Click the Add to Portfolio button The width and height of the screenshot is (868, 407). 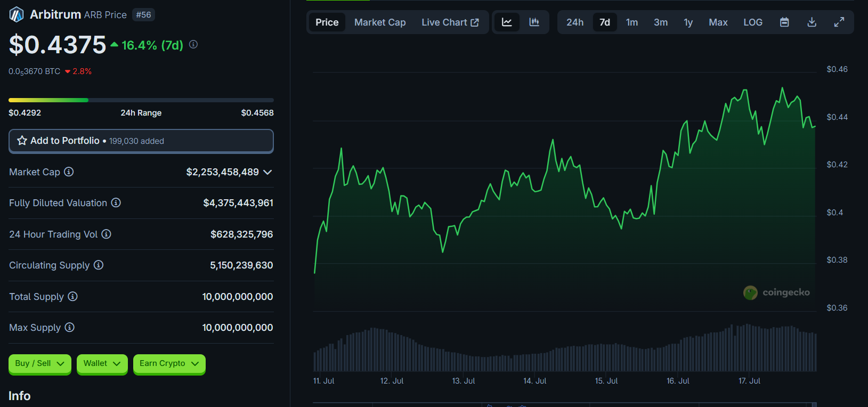141,141
